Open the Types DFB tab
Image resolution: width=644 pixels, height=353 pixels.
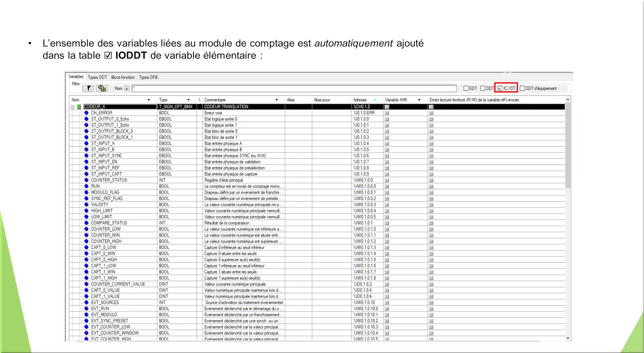point(148,77)
